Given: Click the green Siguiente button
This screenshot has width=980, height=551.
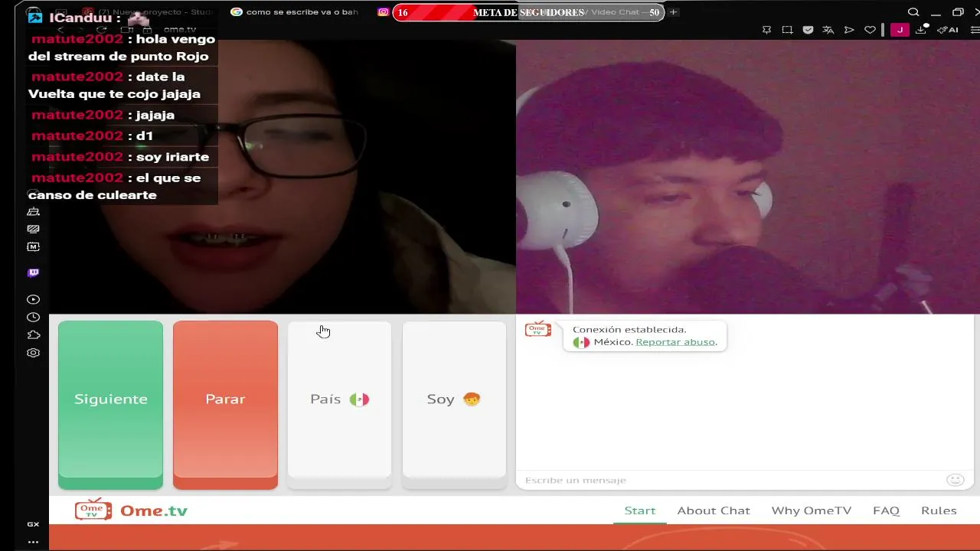Looking at the screenshot, I should coord(110,405).
